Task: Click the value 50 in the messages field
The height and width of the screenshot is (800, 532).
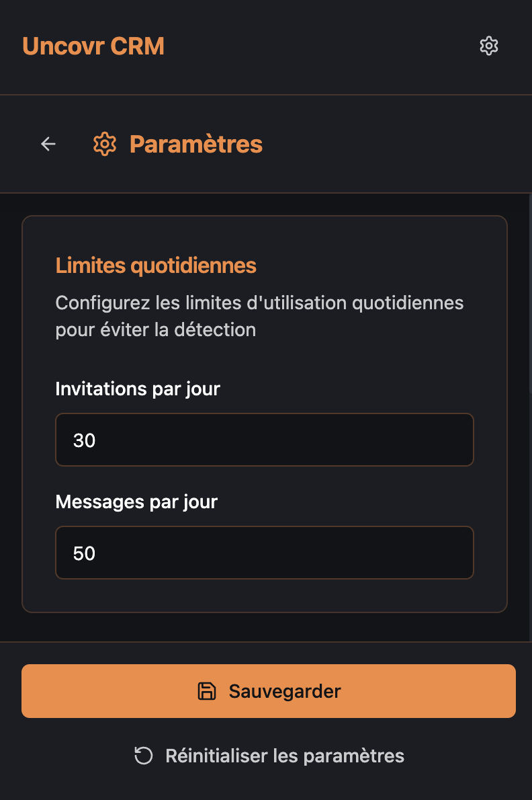Action: tap(85, 553)
